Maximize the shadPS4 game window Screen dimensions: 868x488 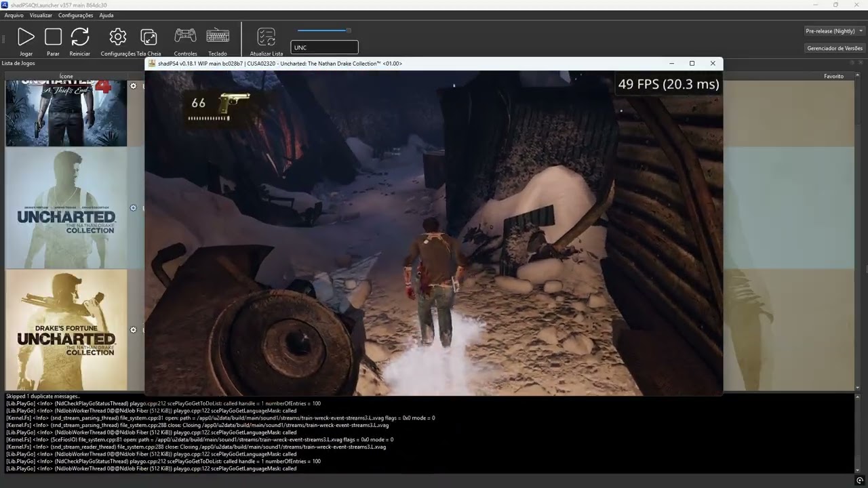pyautogui.click(x=692, y=64)
